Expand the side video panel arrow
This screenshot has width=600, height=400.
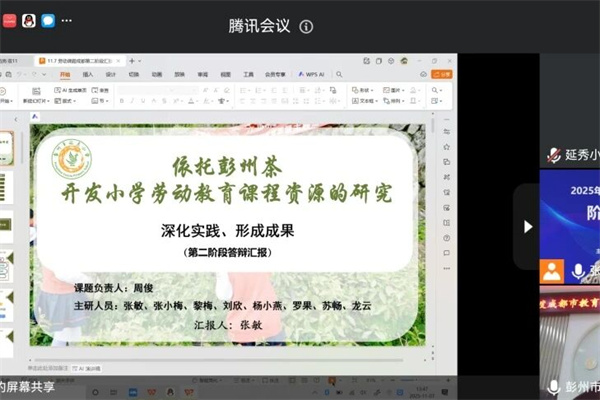[528, 227]
